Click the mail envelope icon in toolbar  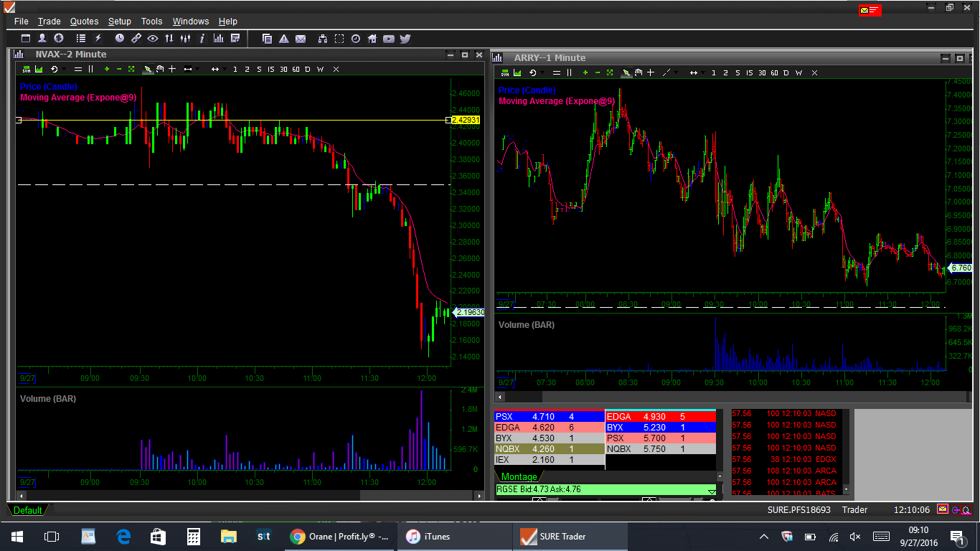301,39
